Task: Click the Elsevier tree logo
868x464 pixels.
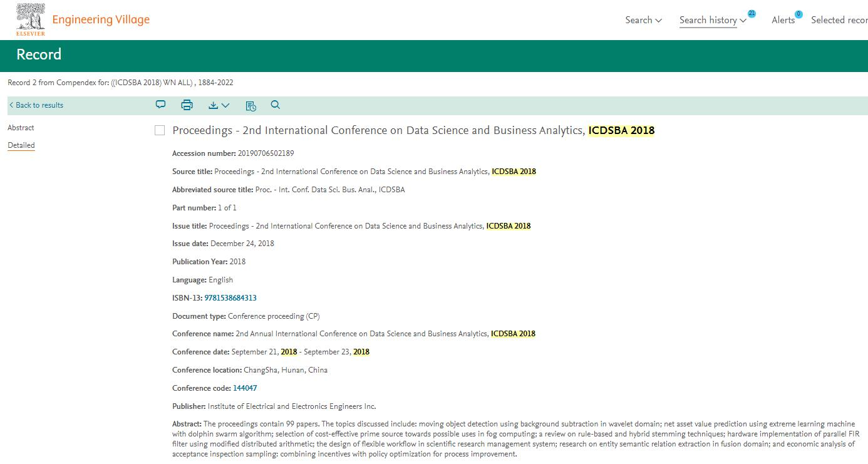Action: click(30, 19)
